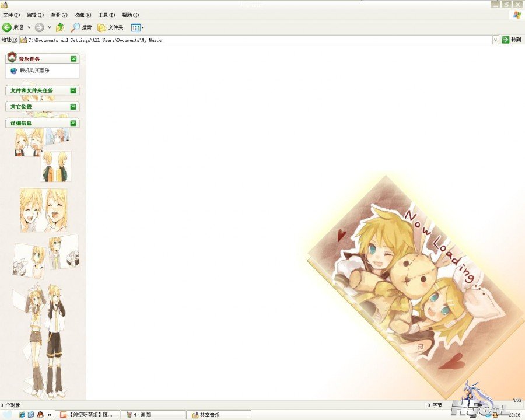
Task: Launch Internet Explorer from quick launch
Action: [22, 415]
